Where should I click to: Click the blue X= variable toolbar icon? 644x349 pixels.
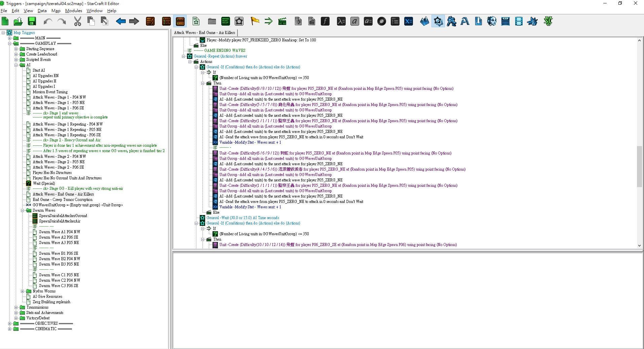click(x=408, y=22)
